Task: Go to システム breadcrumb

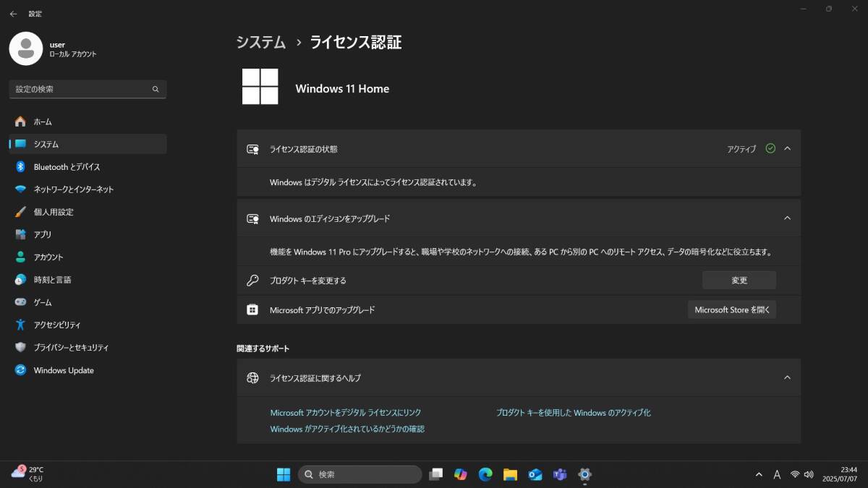Action: 261,42
